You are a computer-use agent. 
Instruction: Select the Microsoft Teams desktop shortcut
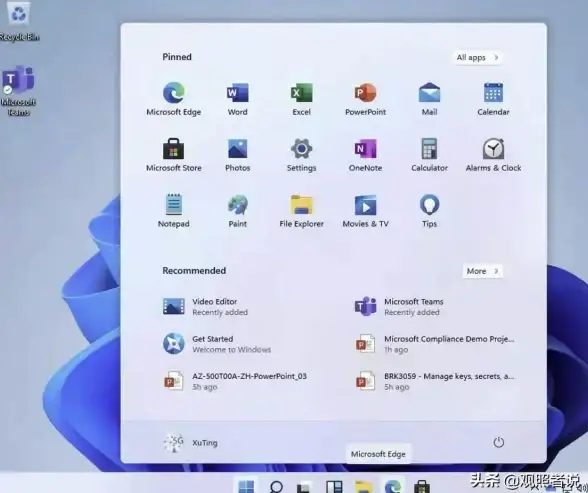pos(18,91)
